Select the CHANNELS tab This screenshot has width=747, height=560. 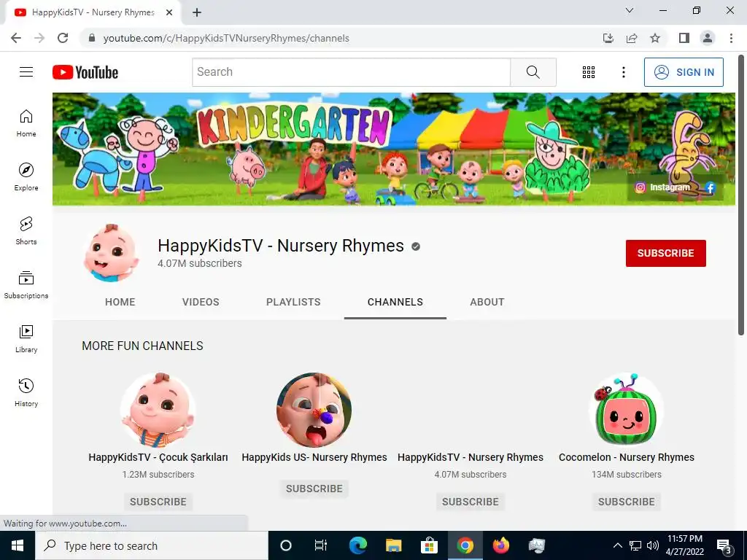click(x=395, y=302)
